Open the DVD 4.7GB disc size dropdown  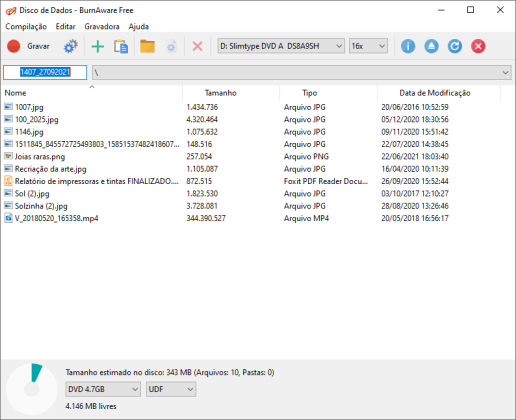pos(103,389)
